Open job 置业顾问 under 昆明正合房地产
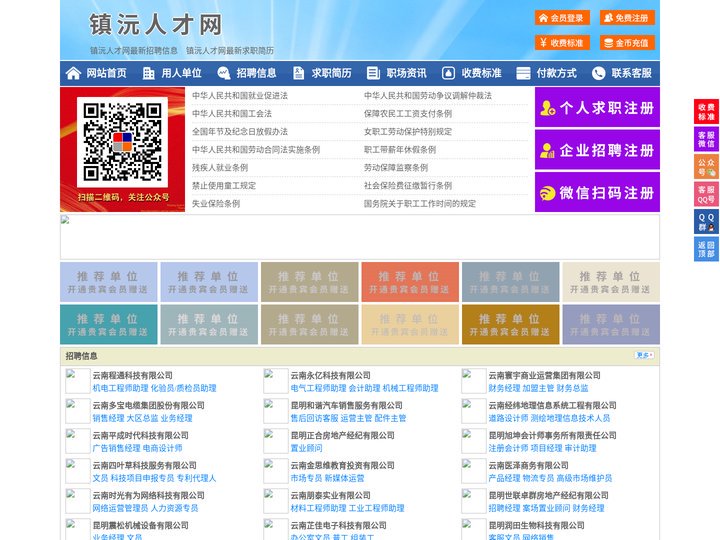 [x=306, y=448]
